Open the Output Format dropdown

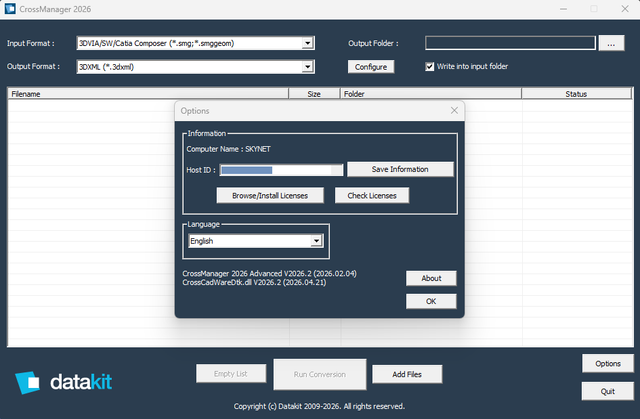[308, 67]
